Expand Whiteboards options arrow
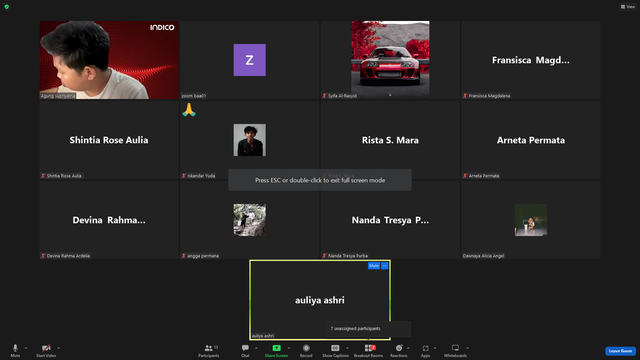Screen dimensions: 640x360 pos(467,348)
